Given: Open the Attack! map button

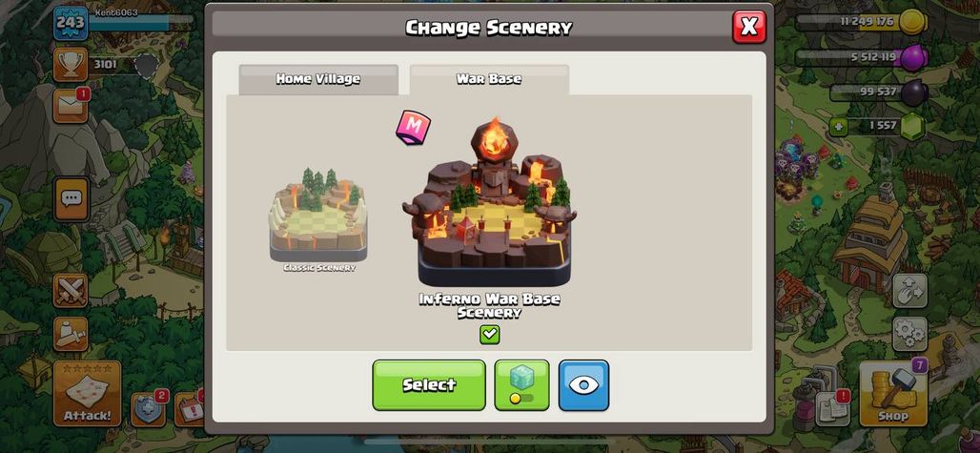Looking at the screenshot, I should tap(87, 394).
